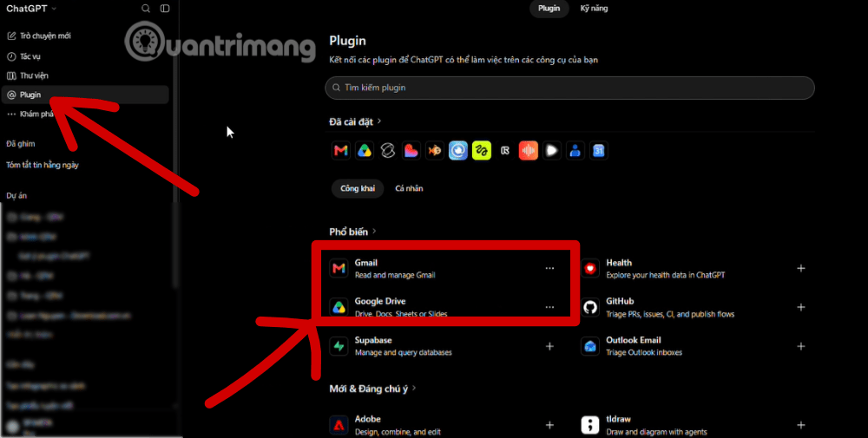Click the Supabase lightning logo
The width and height of the screenshot is (868, 438).
(x=339, y=346)
